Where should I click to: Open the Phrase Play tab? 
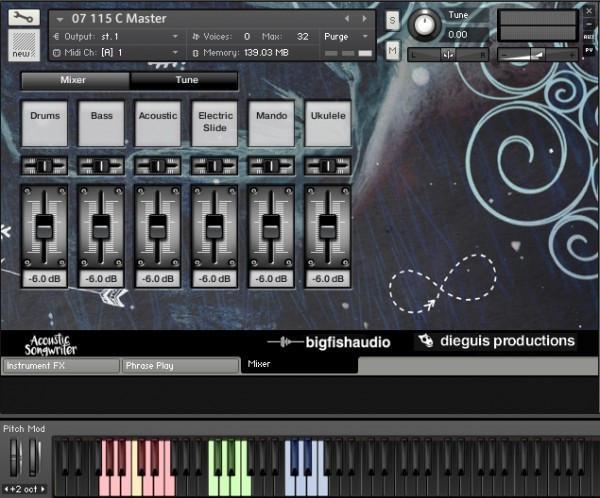pyautogui.click(x=180, y=366)
